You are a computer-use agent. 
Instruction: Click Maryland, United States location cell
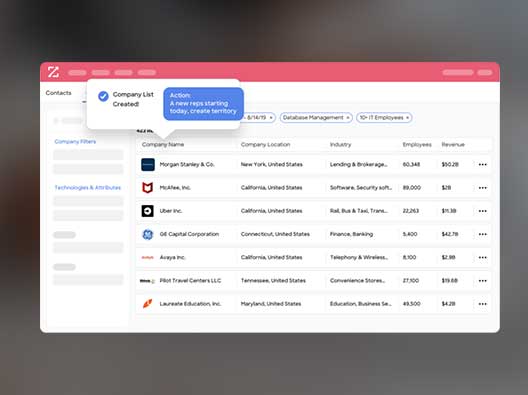tap(271, 304)
